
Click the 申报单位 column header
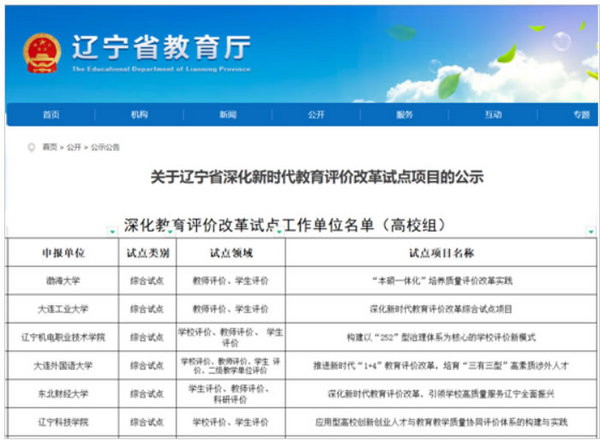point(64,253)
